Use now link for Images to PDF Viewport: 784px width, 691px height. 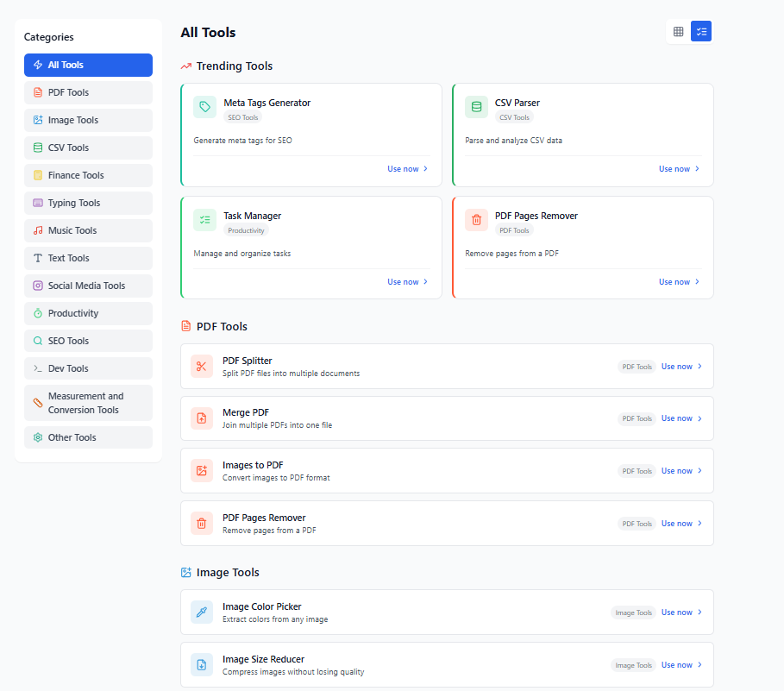[x=681, y=471]
